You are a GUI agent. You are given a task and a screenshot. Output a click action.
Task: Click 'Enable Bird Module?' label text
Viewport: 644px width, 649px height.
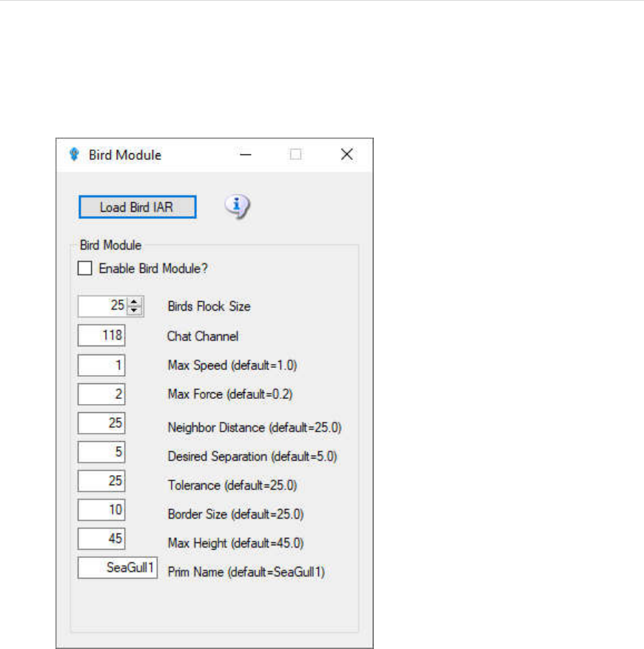point(153,269)
